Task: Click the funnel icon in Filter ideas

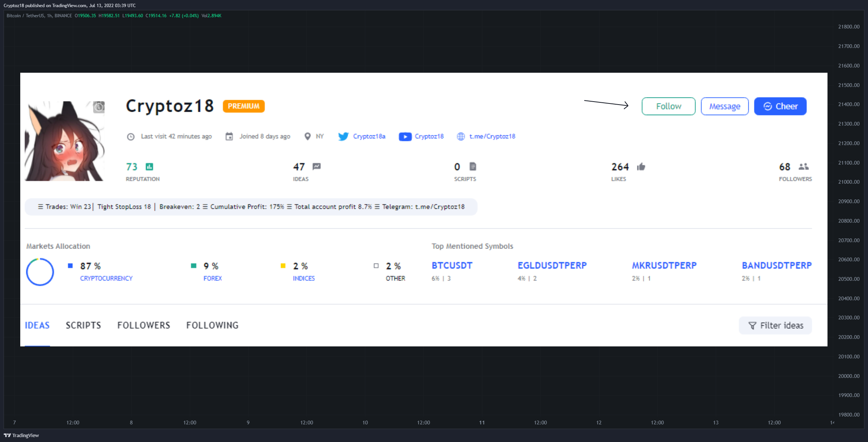Action: 752,326
